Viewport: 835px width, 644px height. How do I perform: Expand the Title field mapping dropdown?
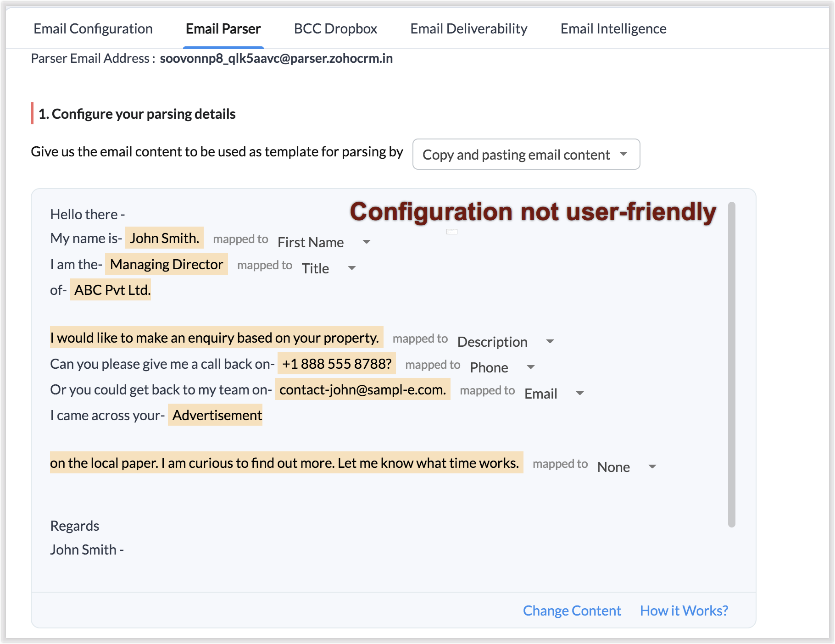coord(328,268)
